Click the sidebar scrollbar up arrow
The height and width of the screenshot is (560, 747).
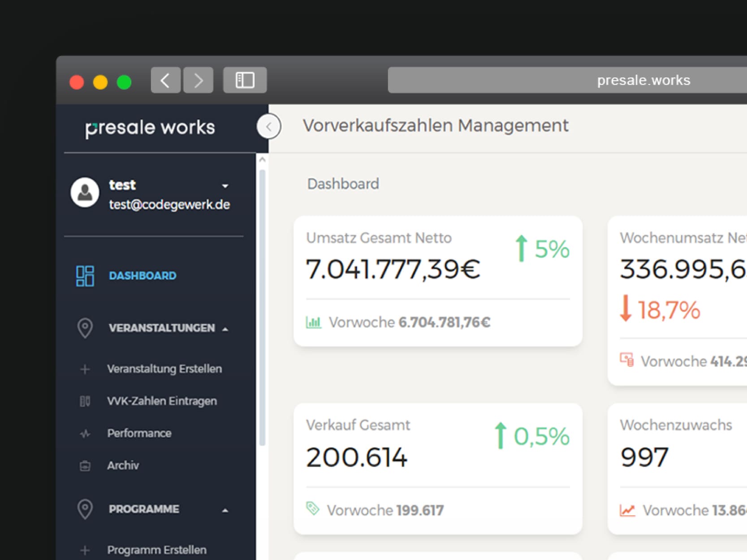(x=263, y=160)
